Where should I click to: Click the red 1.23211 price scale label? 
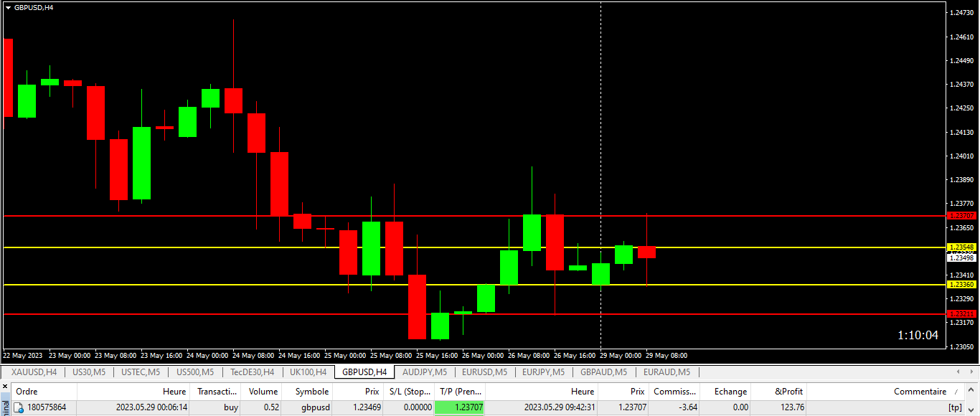point(961,314)
